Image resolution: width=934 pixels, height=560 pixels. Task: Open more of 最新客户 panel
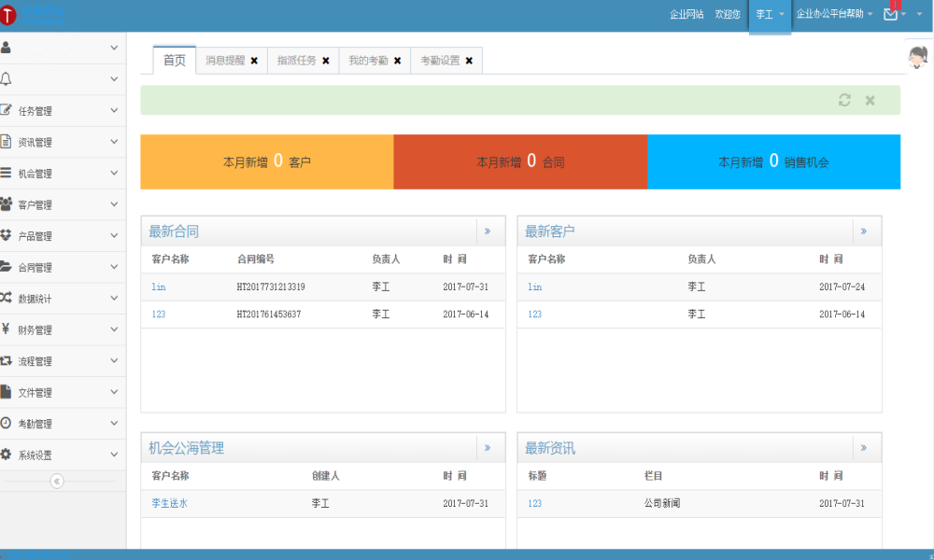pos(864,231)
